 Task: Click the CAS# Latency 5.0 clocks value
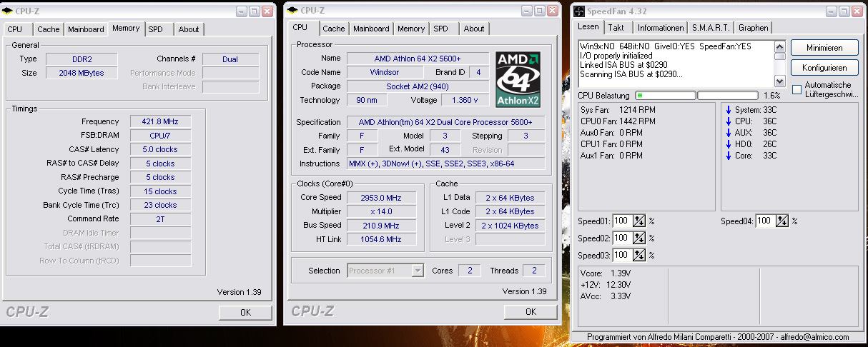[161, 150]
